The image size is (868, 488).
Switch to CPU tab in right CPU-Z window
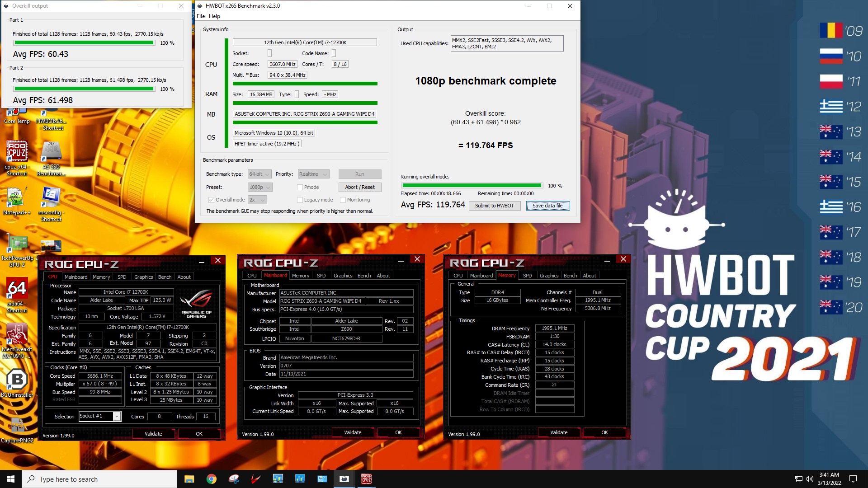458,276
